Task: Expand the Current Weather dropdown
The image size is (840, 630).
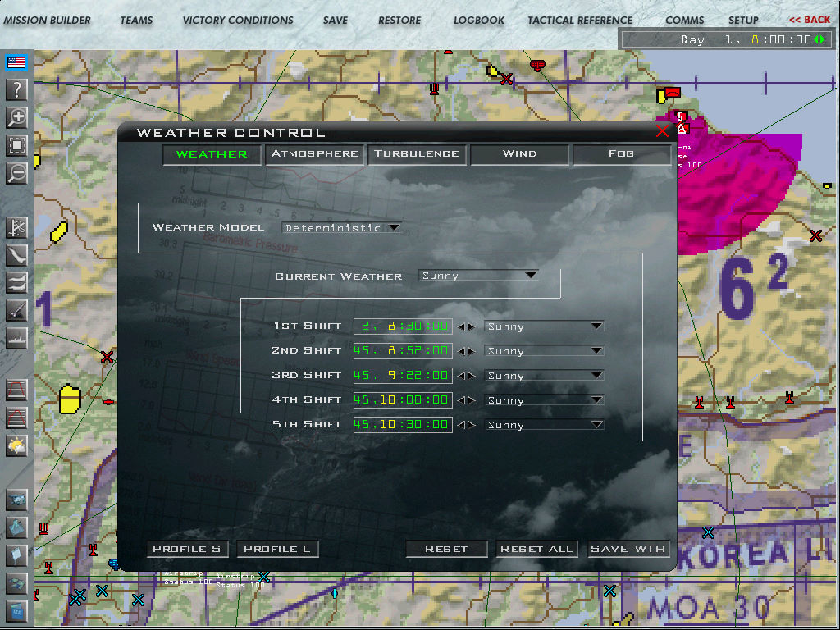Action: [478, 276]
